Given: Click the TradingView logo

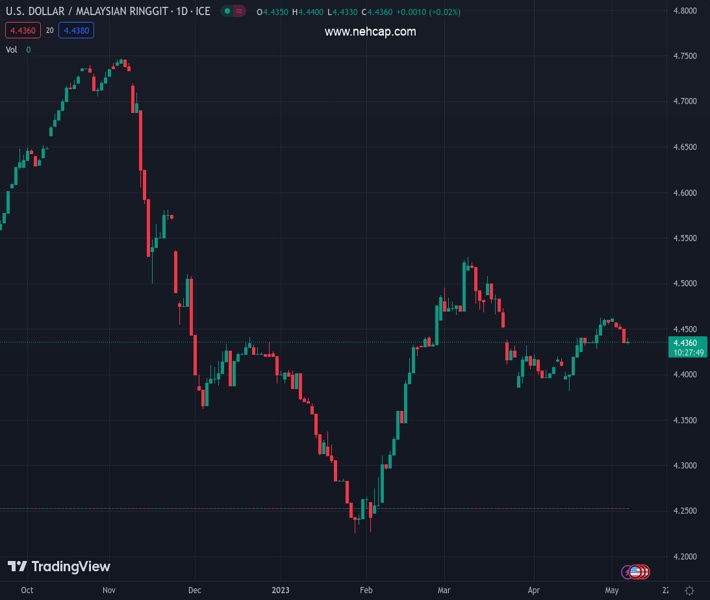Looking at the screenshot, I should pos(58,567).
